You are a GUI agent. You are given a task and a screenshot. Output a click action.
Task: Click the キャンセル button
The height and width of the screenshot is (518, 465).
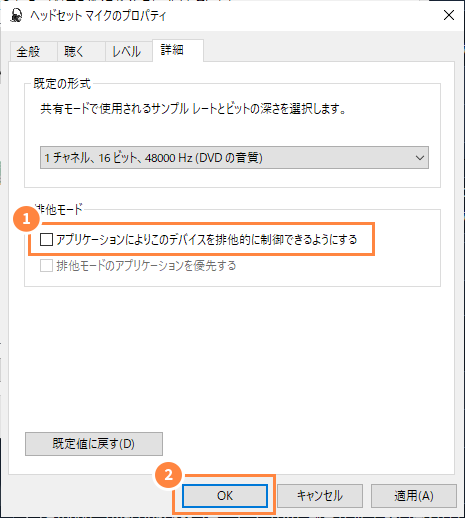pos(320,496)
